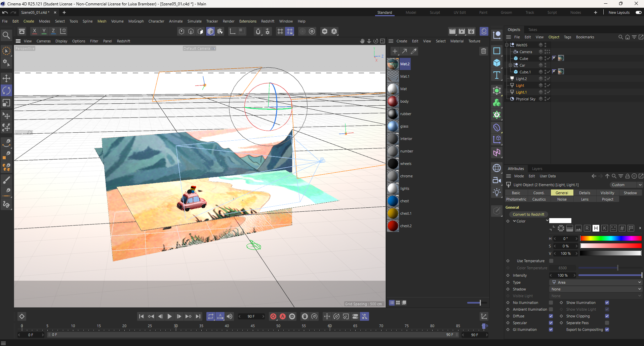Switch to the Details tab
Screen dimensions: 644x346
click(x=585, y=193)
